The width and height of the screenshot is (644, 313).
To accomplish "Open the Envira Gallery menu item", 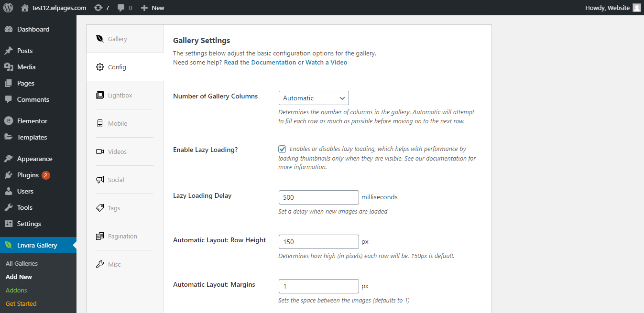I will point(38,245).
